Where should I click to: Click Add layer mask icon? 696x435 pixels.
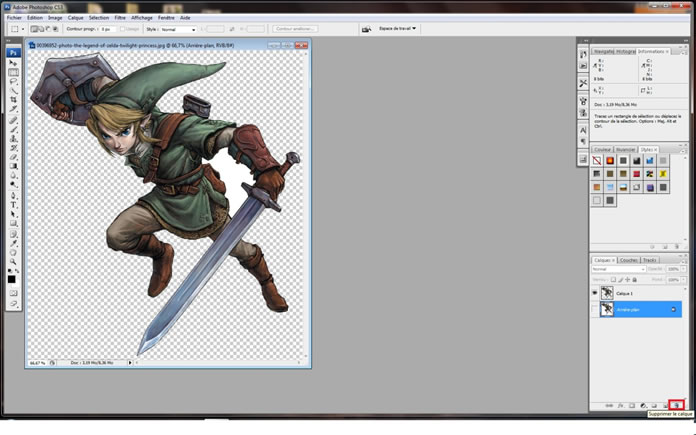pos(632,406)
